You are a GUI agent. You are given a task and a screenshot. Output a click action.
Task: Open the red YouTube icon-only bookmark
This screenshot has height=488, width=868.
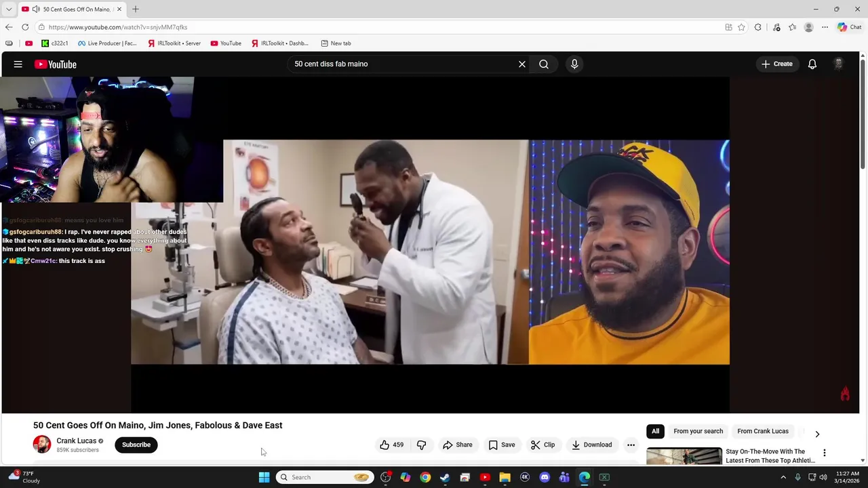click(x=28, y=43)
